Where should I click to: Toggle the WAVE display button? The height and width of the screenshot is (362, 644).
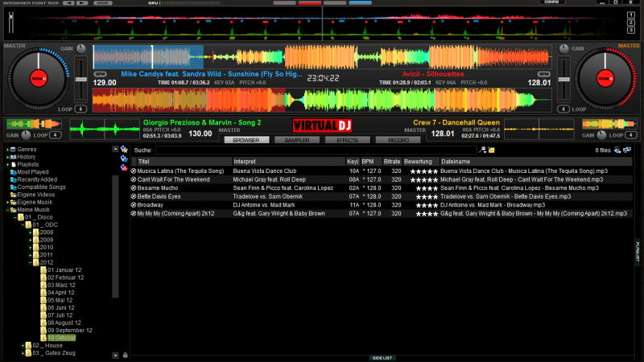point(102,2)
